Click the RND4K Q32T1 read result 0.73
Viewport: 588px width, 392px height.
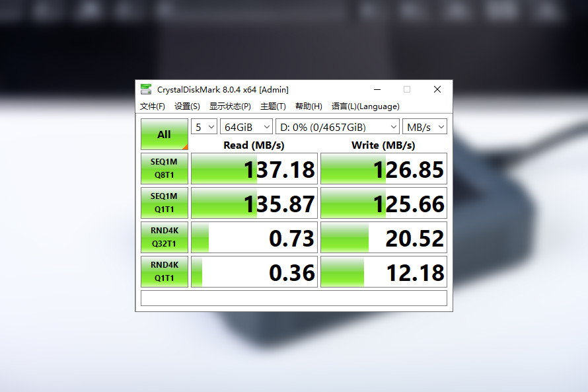[254, 237]
